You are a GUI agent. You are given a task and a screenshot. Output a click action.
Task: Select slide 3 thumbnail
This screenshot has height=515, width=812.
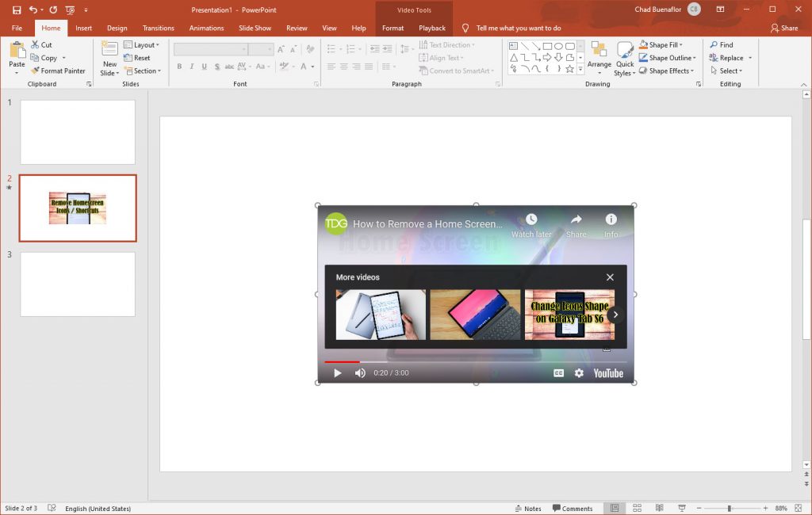pyautogui.click(x=78, y=284)
